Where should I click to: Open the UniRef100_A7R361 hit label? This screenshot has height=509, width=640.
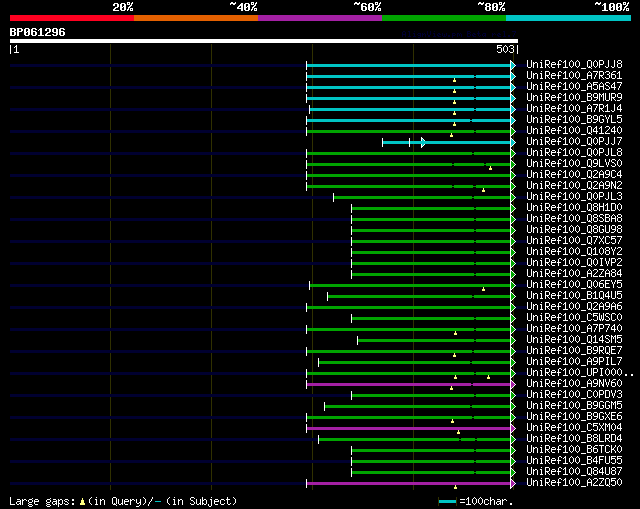click(x=574, y=75)
